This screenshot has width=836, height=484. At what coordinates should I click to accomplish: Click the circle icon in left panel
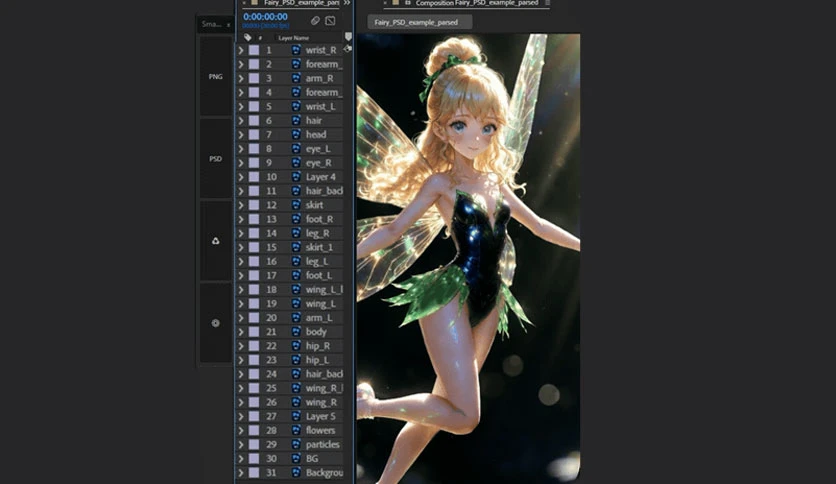215,323
